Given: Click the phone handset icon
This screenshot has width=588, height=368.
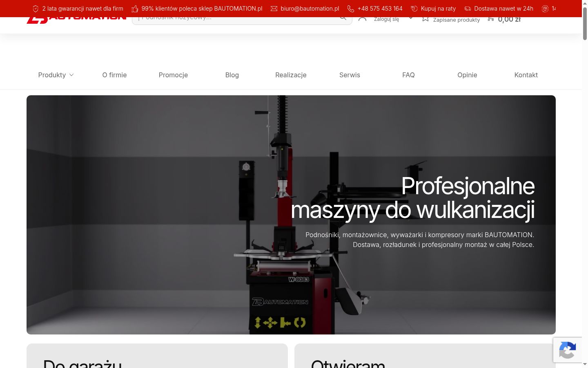Looking at the screenshot, I should [x=351, y=9].
